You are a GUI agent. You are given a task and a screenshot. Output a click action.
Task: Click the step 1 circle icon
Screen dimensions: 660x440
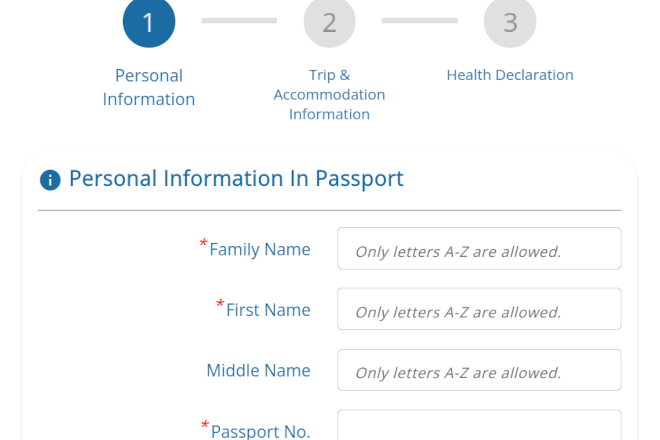coord(149,22)
